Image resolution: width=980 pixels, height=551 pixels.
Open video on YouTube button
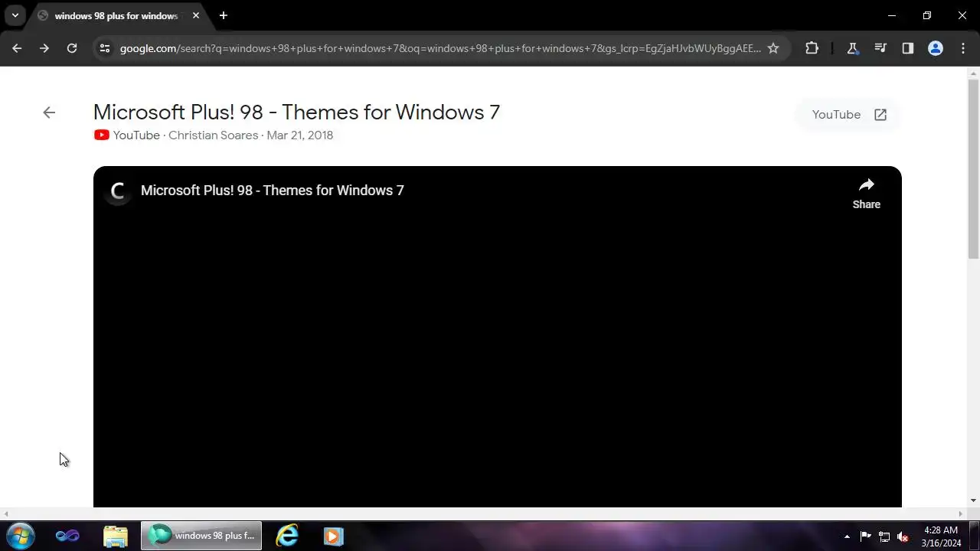(x=848, y=115)
